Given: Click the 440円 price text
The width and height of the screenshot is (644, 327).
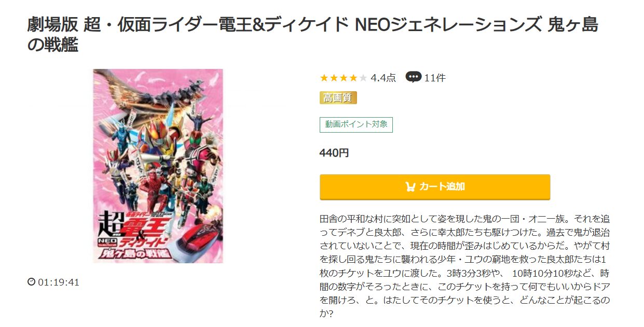Looking at the screenshot, I should [334, 153].
